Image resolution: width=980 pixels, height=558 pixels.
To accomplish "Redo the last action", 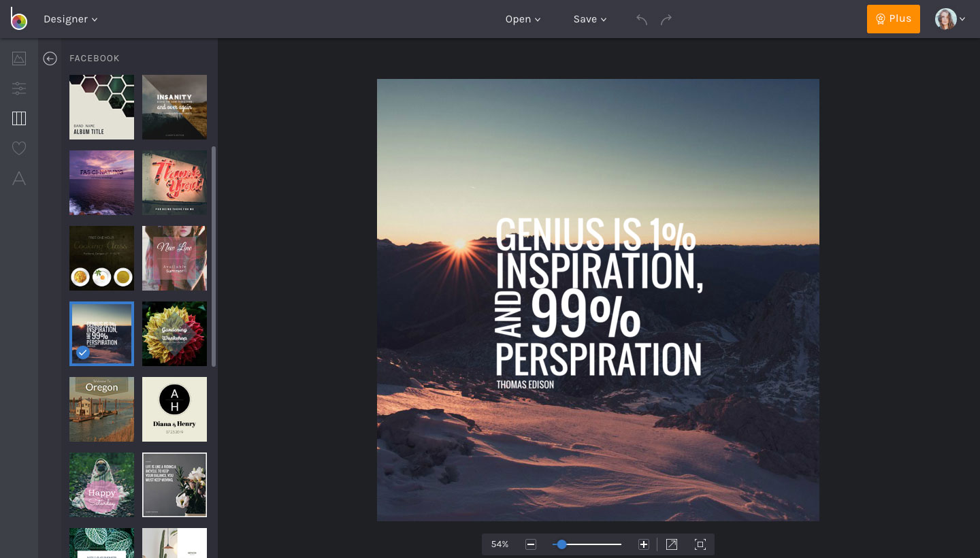I will (x=666, y=19).
